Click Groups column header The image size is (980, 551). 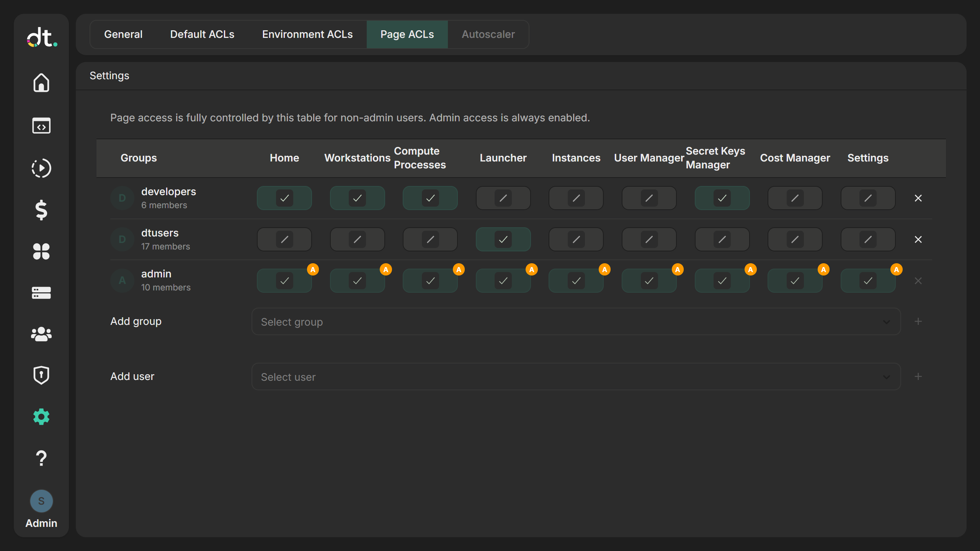point(139,158)
